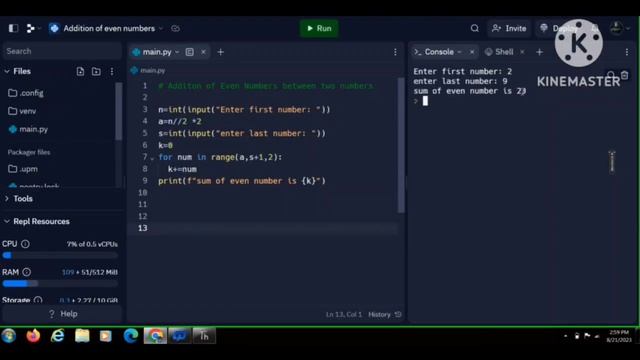Open File Explorer from taskbar
Viewport: 640px width, 360px height.
[82, 336]
